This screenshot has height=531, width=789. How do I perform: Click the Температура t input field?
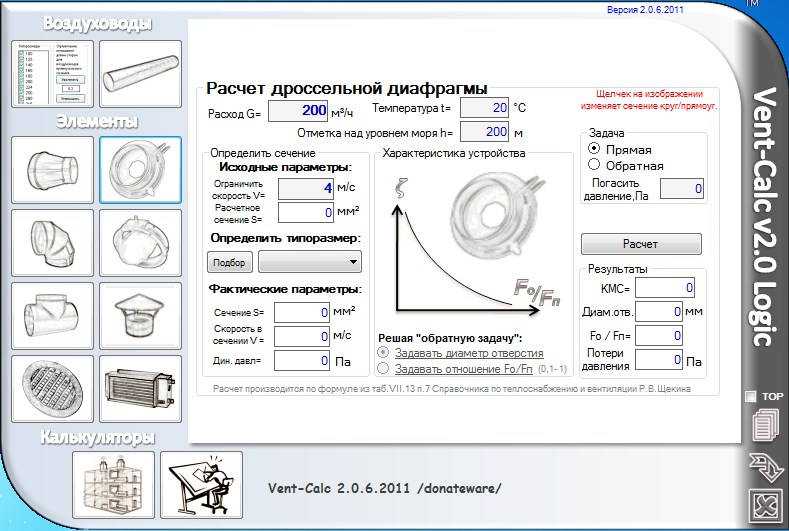coord(485,108)
